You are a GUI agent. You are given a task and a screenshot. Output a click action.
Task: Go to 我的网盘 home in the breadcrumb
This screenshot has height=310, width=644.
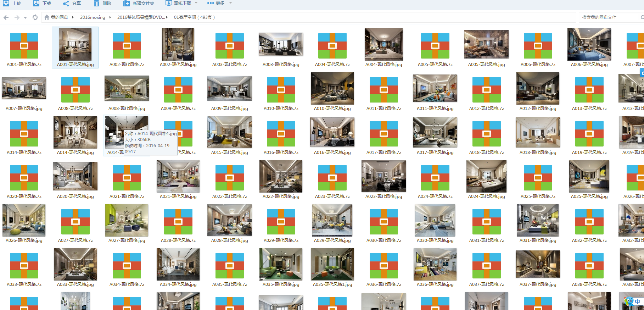click(56, 17)
